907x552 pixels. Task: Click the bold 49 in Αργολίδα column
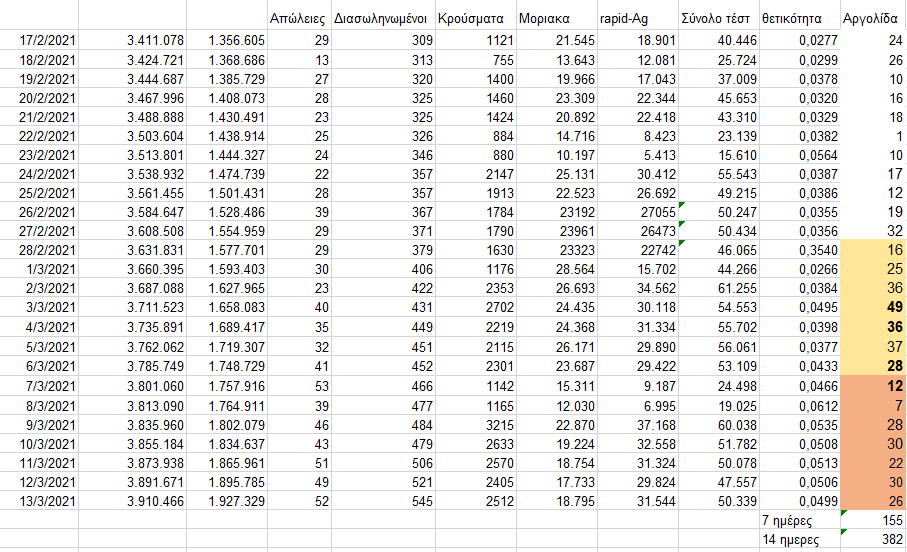[x=872, y=309]
